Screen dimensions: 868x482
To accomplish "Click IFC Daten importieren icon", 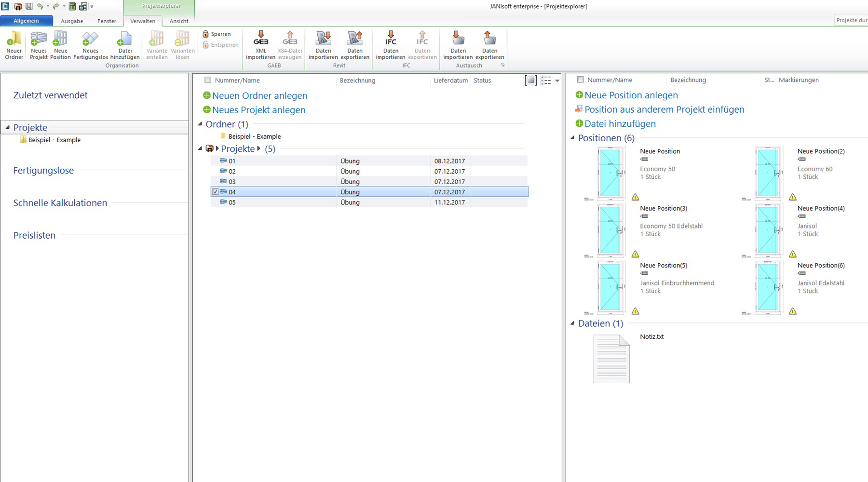I will point(391,39).
